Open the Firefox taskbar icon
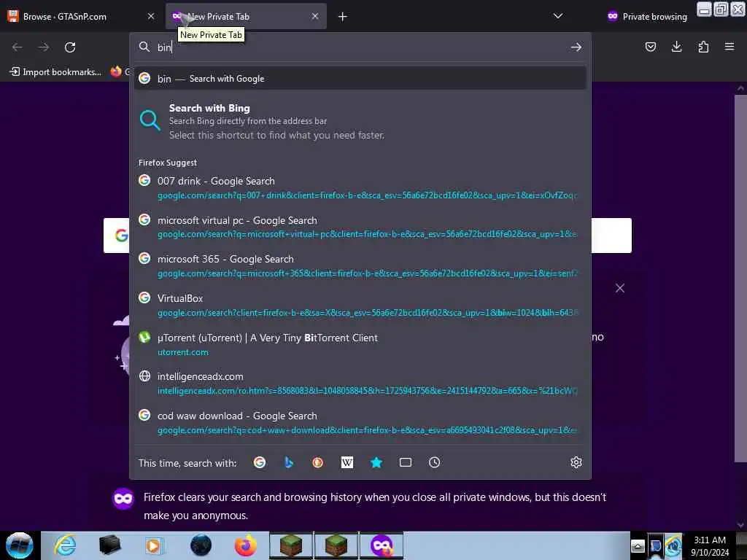The image size is (747, 560). click(x=246, y=545)
